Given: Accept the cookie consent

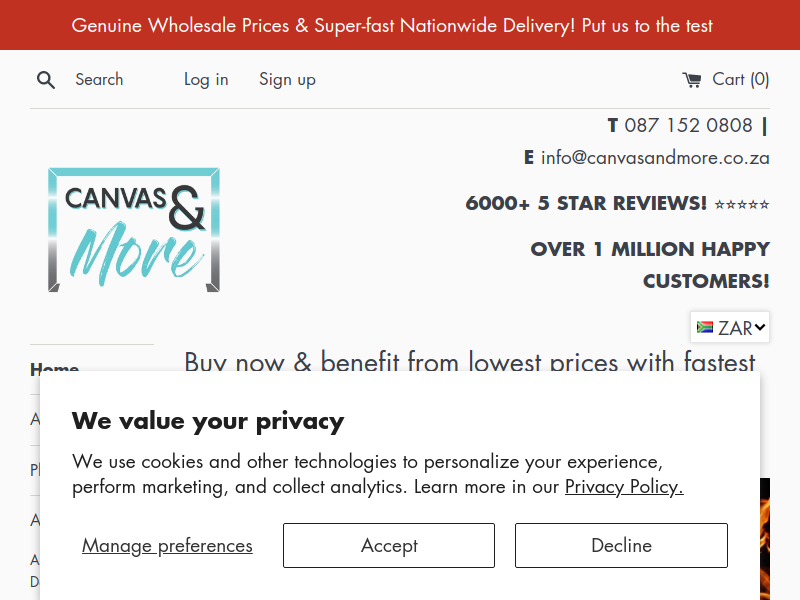Looking at the screenshot, I should point(389,545).
